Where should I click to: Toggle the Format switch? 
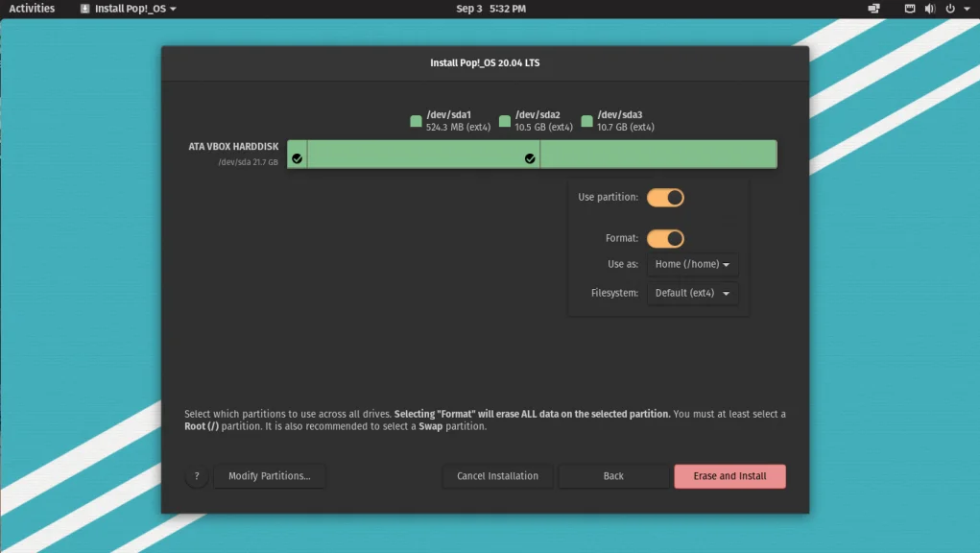tap(665, 239)
